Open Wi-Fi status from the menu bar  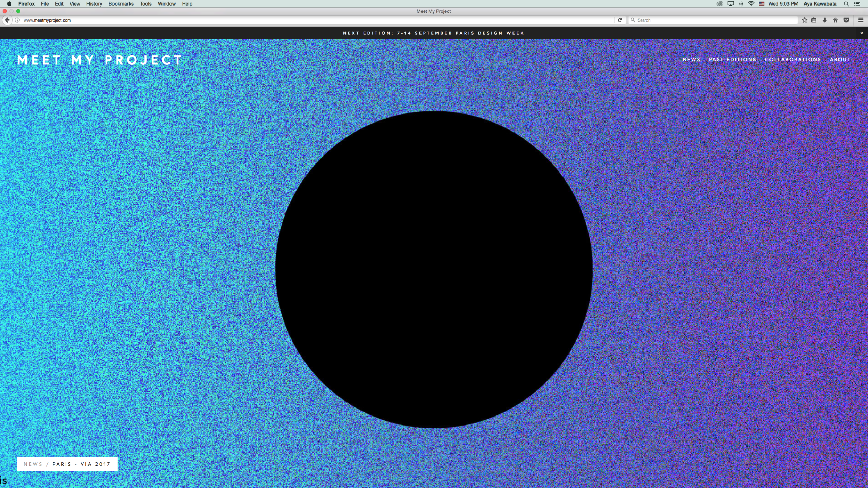point(751,4)
